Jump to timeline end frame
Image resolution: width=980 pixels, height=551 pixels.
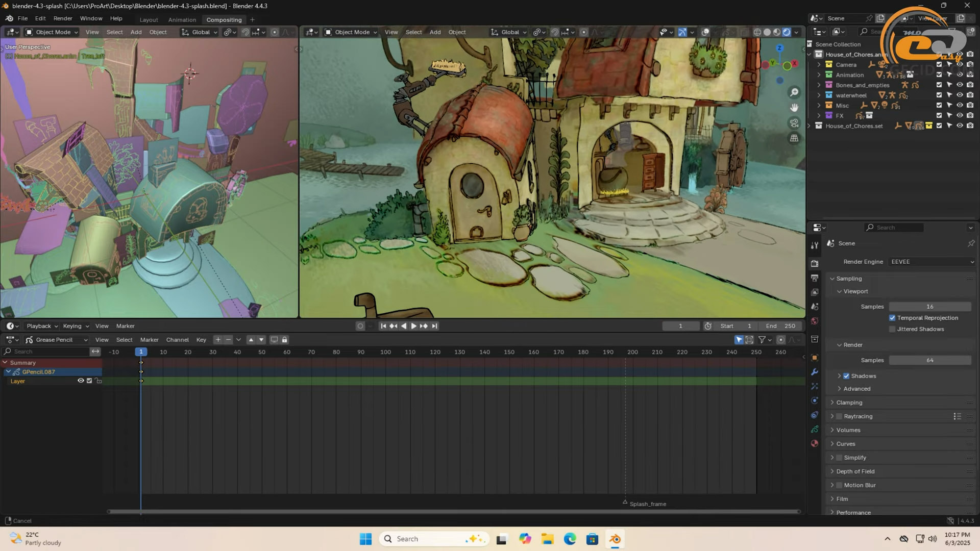click(434, 326)
